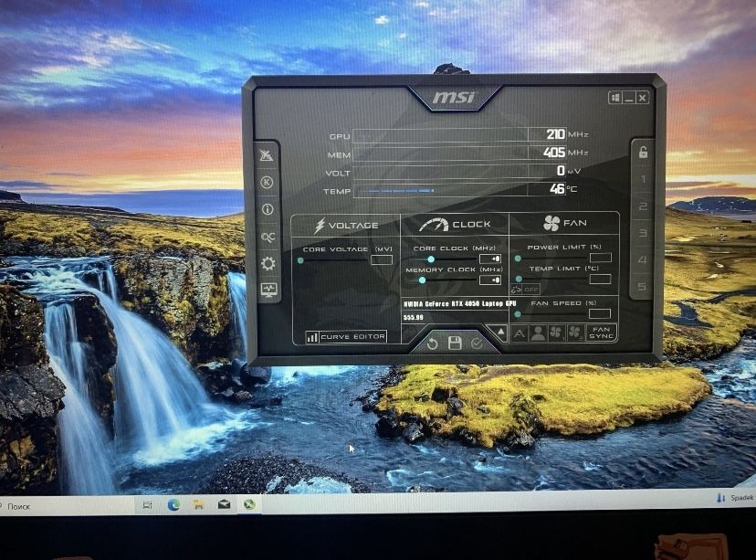Viewport: 756px width, 560px height.
Task: Click the Windows startup icon in title bar
Action: (x=615, y=98)
